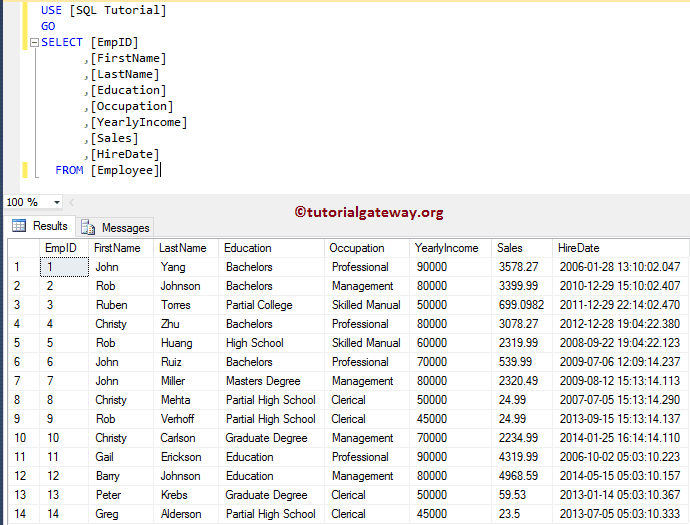Click the Education column header

tap(272, 248)
